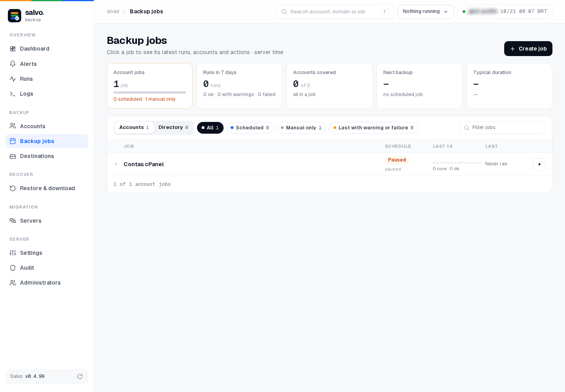
Task: Filter by Last with warning or failure
Action: [374, 128]
